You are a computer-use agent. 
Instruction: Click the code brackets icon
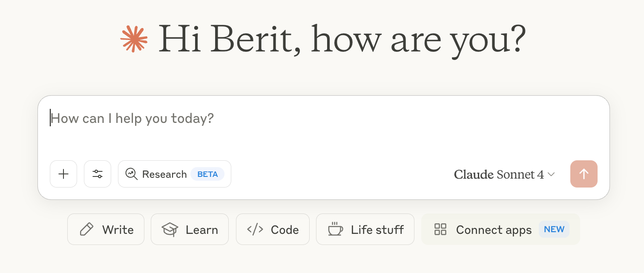pyautogui.click(x=255, y=230)
